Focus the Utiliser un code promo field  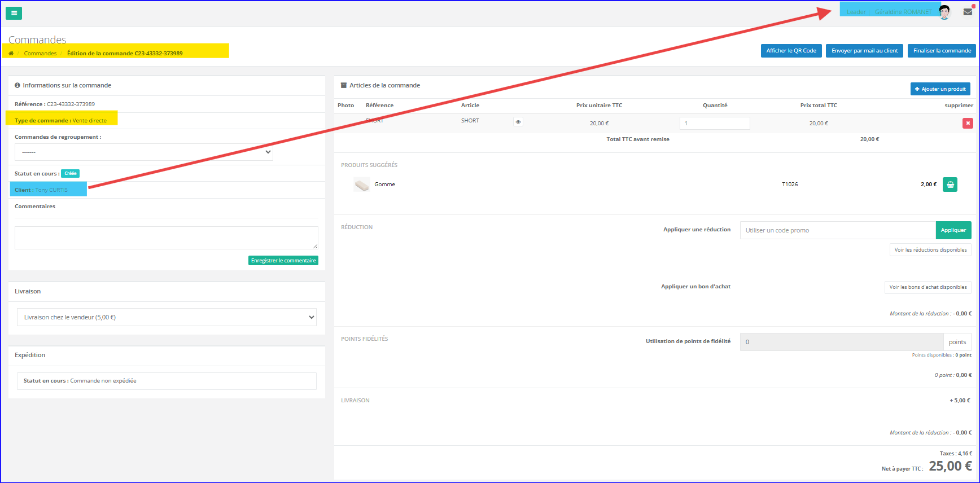point(837,230)
